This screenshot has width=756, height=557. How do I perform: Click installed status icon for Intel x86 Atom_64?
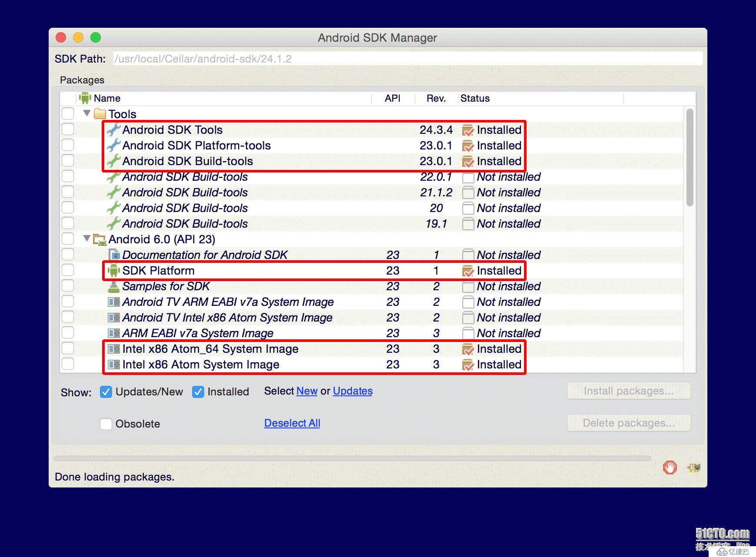click(468, 349)
